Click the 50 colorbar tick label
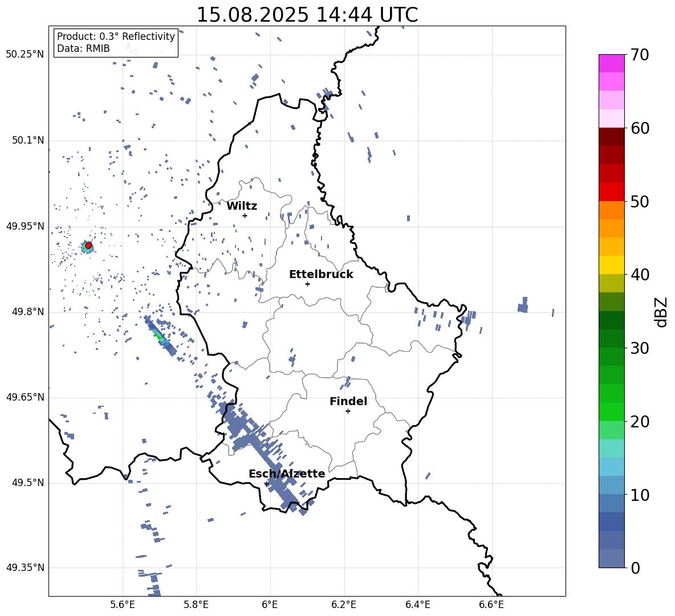 (x=640, y=202)
